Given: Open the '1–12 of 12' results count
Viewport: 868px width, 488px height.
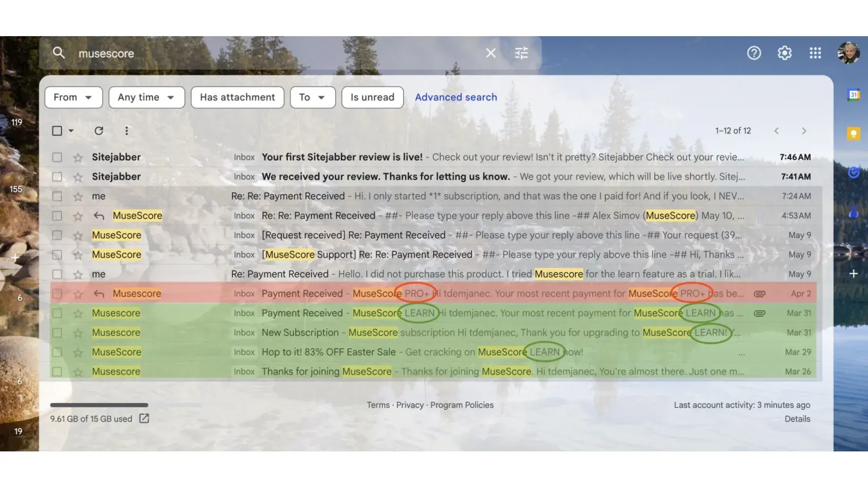Looking at the screenshot, I should coord(733,131).
